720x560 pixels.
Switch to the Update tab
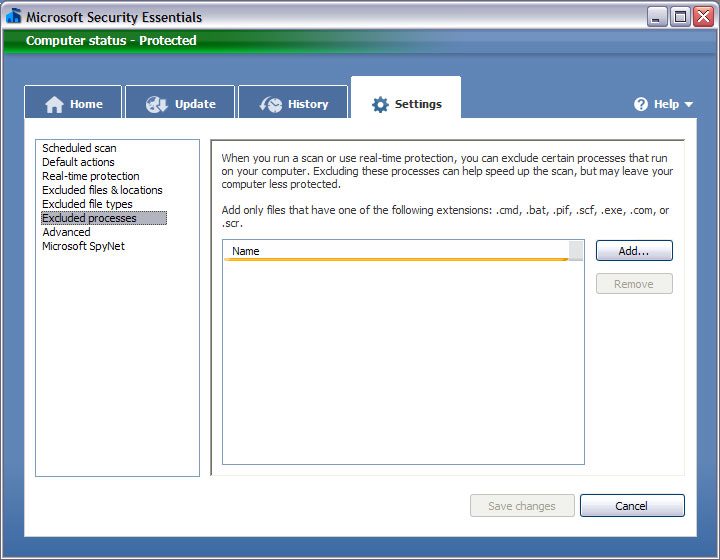coord(180,102)
